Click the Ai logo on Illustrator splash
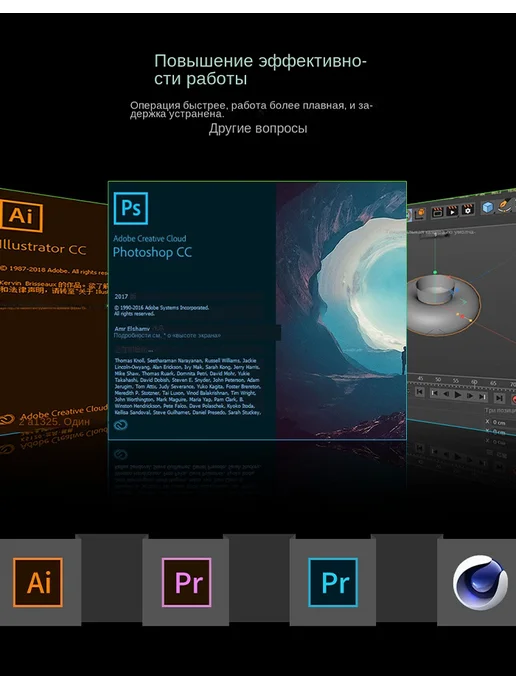Screen dimensions: 516x688 pyautogui.click(x=21, y=215)
